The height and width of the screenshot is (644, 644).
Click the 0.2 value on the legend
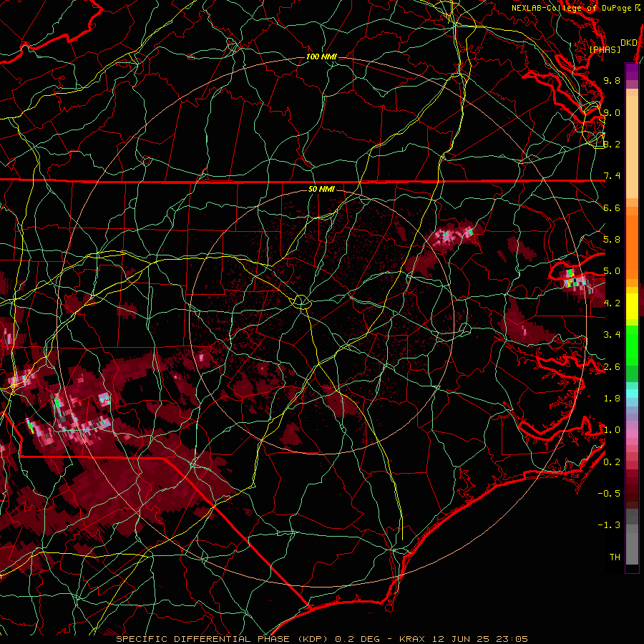612,462
